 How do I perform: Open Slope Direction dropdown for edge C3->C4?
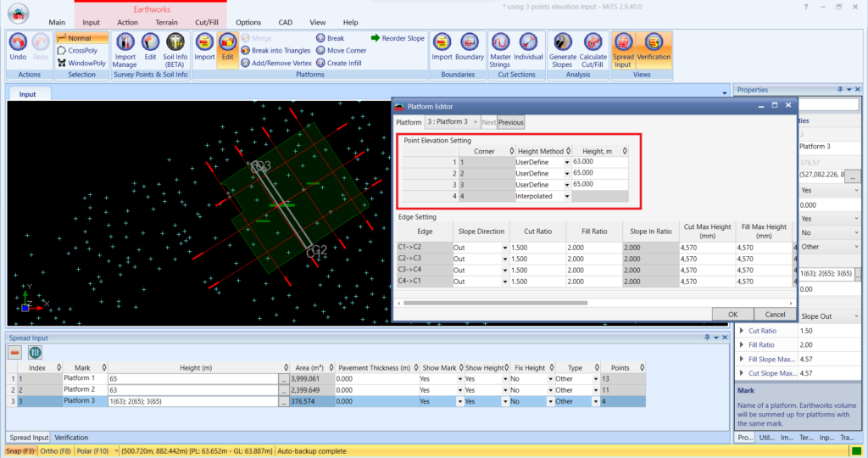click(505, 271)
